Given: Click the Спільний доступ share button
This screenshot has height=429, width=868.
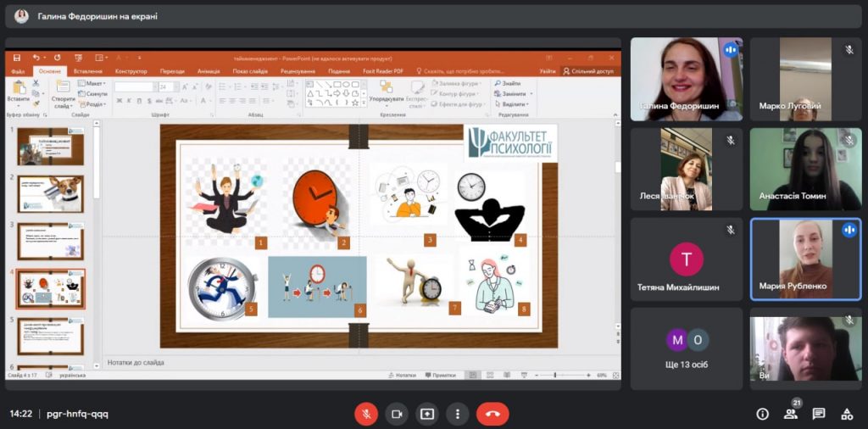Looking at the screenshot, I should coord(591,71).
